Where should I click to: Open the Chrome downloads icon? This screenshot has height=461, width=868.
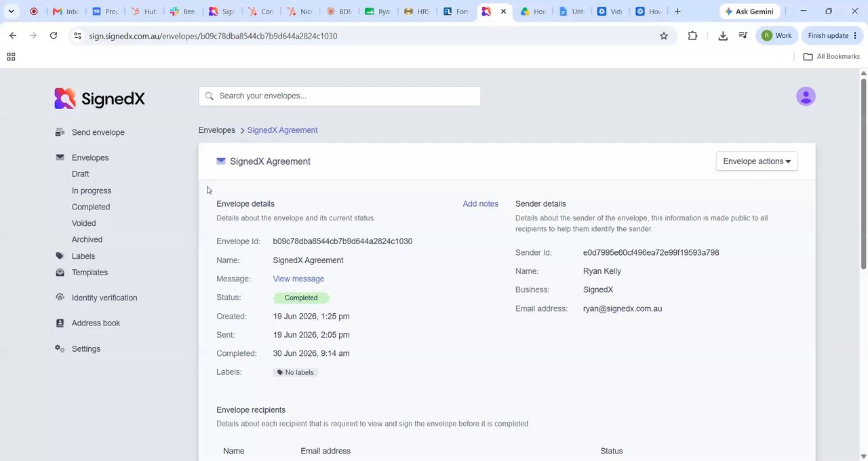tap(723, 36)
